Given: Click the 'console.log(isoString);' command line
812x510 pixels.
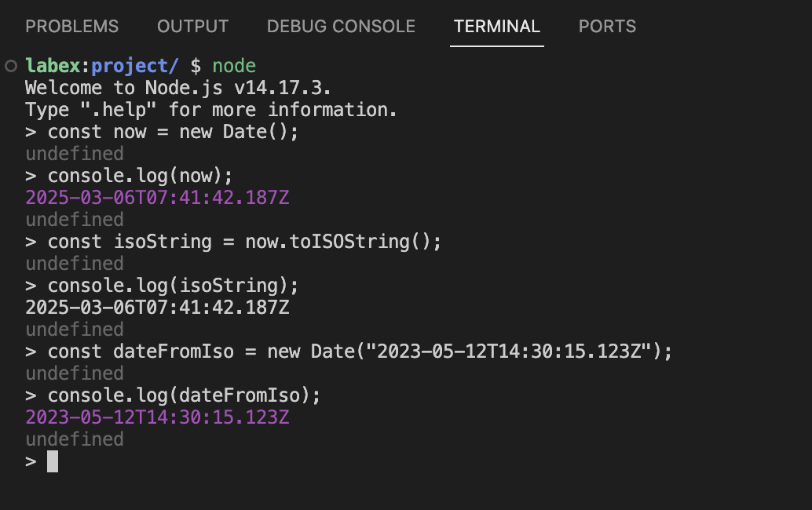Looking at the screenshot, I should (173, 286).
